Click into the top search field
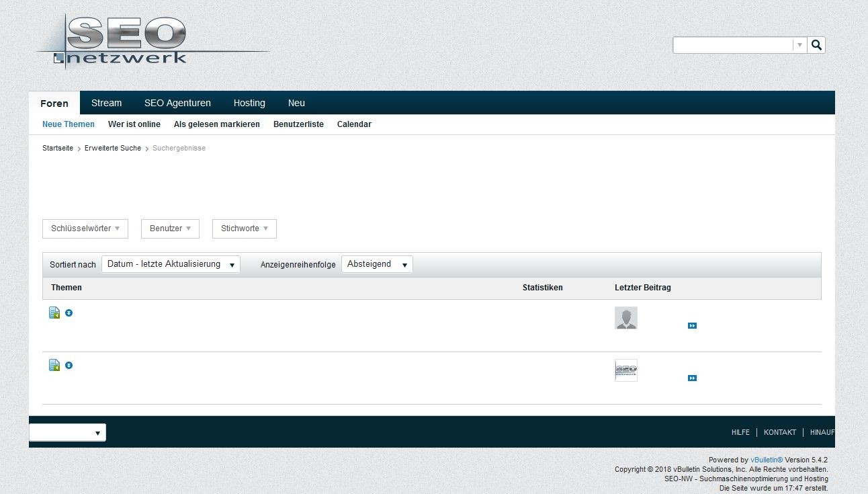 732,45
